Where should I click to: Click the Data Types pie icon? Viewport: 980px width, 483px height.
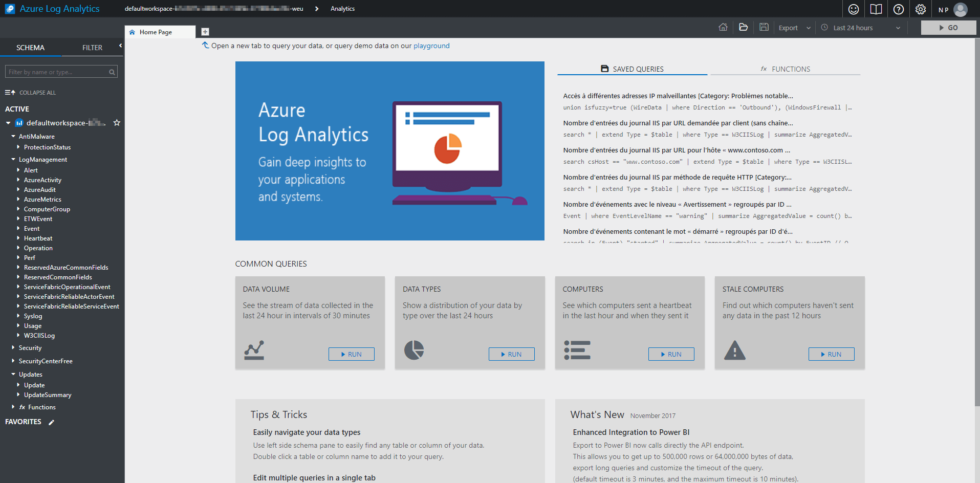coord(414,350)
